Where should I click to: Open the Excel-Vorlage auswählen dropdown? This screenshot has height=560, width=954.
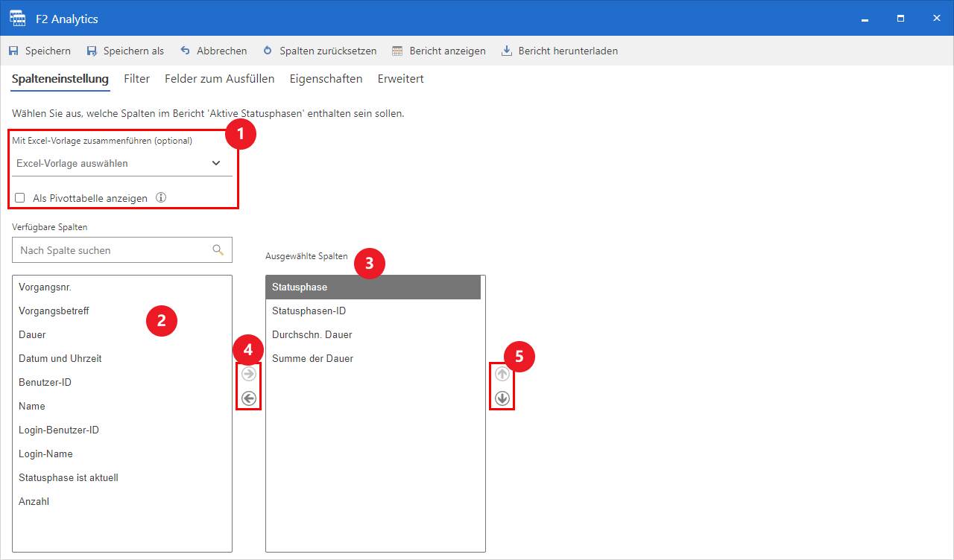click(216, 162)
